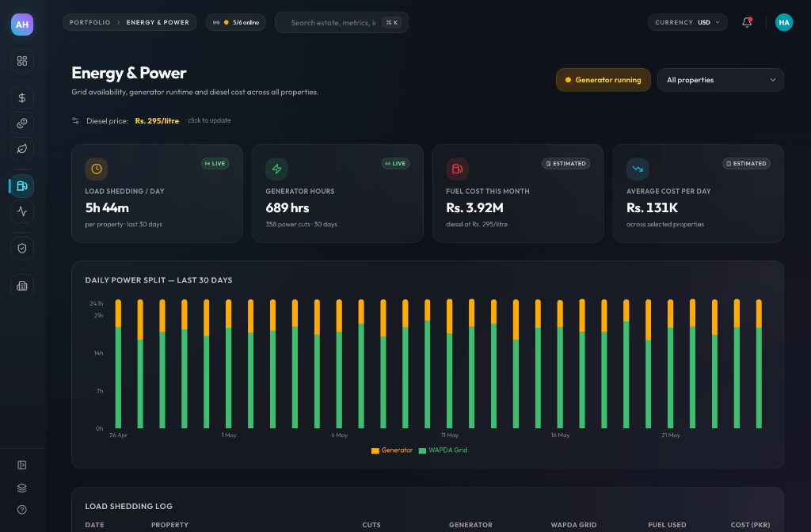Toggle the WAPDA Grid legend item

tap(443, 450)
